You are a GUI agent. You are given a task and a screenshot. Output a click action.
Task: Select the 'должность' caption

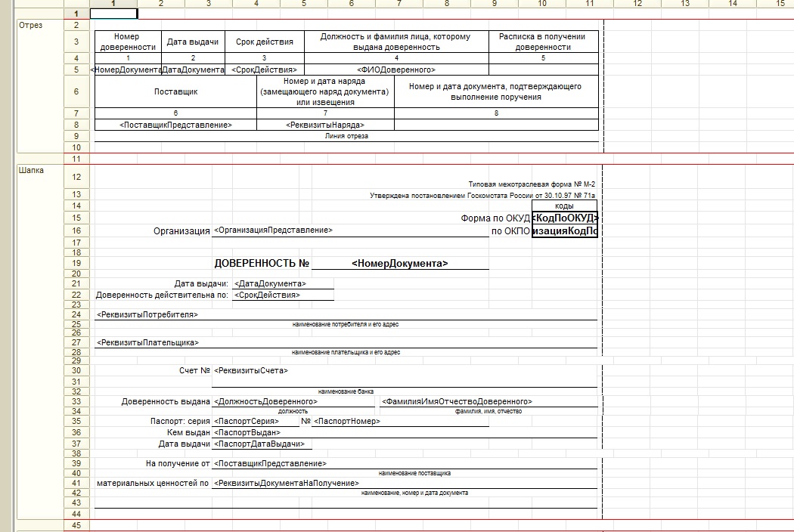click(293, 412)
